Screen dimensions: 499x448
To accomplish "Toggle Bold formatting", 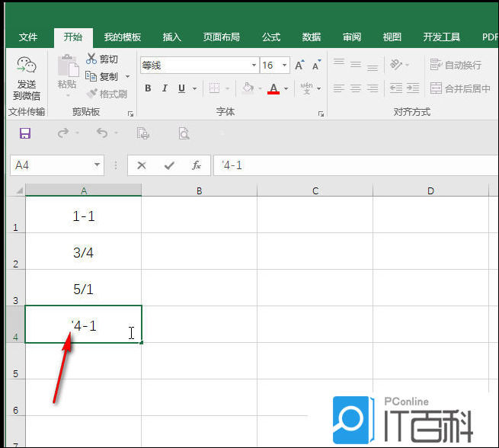I will tap(148, 88).
